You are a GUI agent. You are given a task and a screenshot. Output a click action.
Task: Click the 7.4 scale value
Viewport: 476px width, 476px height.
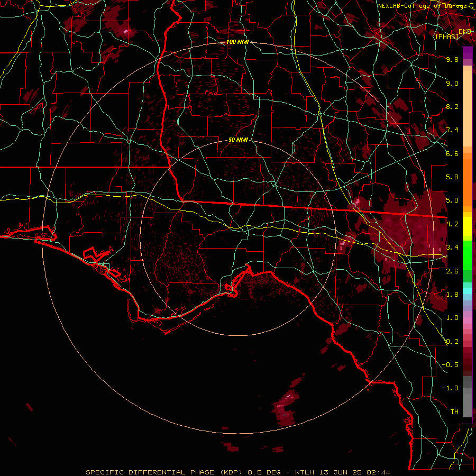(452, 130)
